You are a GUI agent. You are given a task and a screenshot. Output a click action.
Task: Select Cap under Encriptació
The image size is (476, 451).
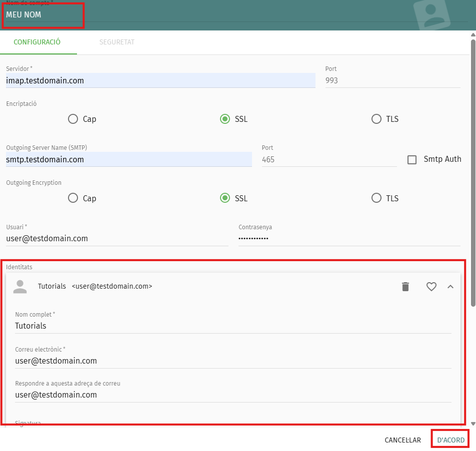[x=73, y=119]
